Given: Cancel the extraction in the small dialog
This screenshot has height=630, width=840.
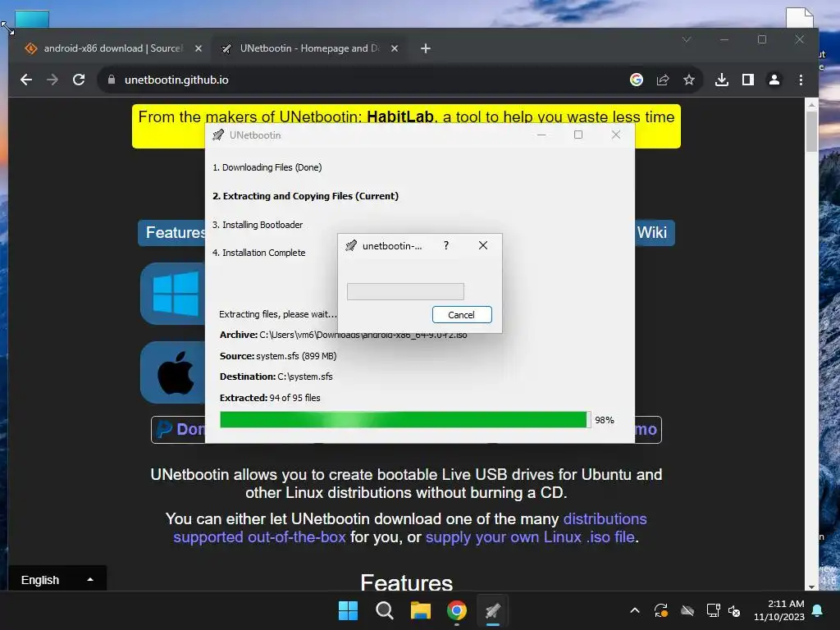Looking at the screenshot, I should pos(462,314).
